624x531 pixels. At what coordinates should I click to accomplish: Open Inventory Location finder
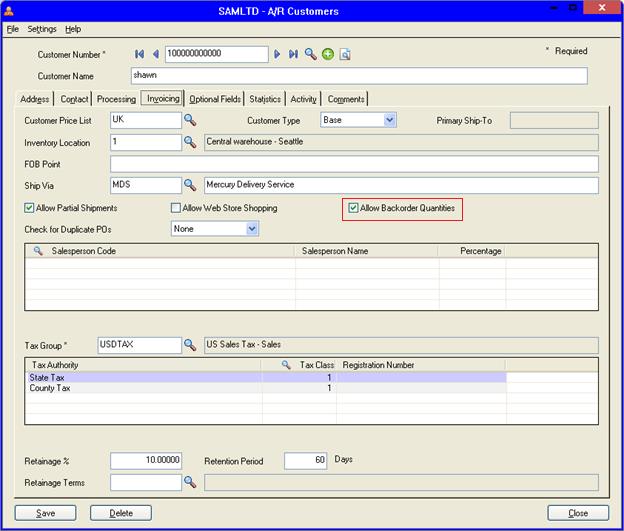[x=190, y=142]
